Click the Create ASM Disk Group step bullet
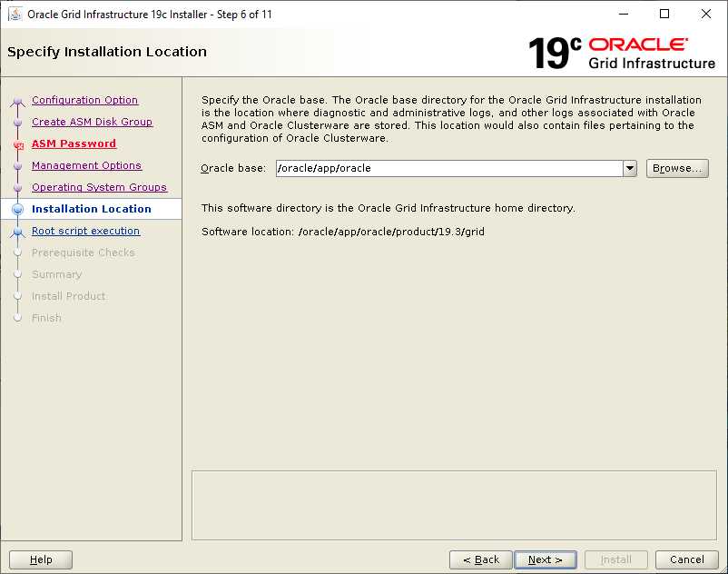This screenshot has height=574, width=728. [x=17, y=123]
